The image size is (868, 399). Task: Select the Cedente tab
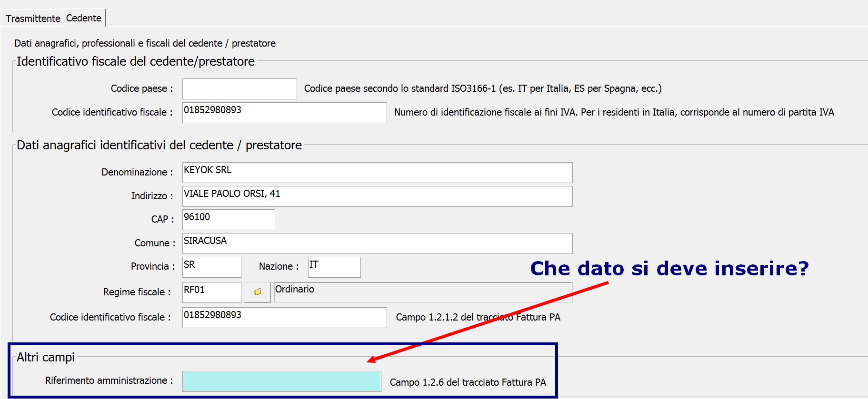[84, 18]
